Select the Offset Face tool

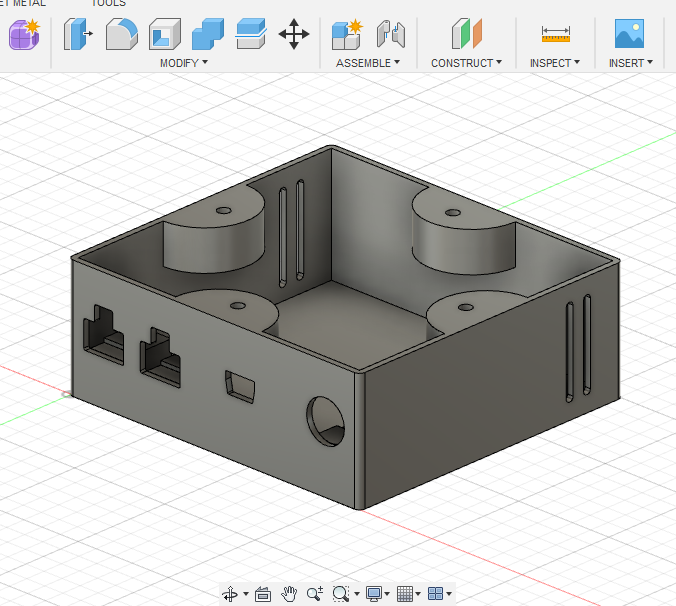[x=251, y=34]
